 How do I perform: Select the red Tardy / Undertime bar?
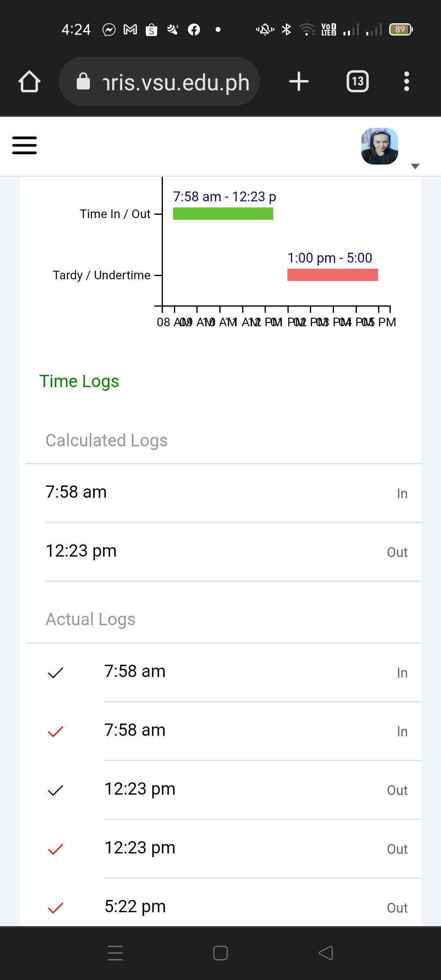pos(332,275)
